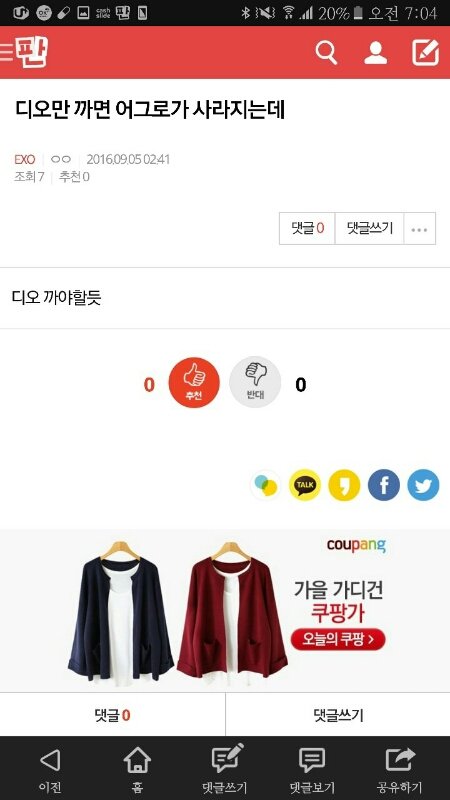The width and height of the screenshot is (450, 800).
Task: Expand the three-dot more options button
Action: point(419,229)
